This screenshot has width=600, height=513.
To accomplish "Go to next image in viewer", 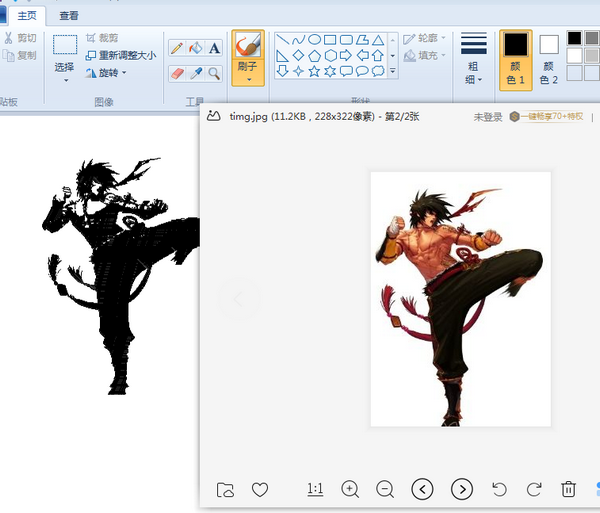I will (462, 489).
